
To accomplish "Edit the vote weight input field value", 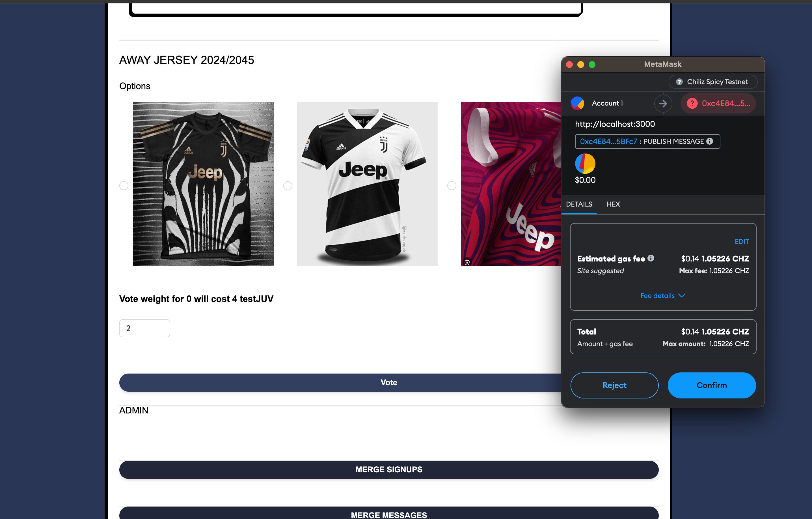I will pyautogui.click(x=144, y=328).
